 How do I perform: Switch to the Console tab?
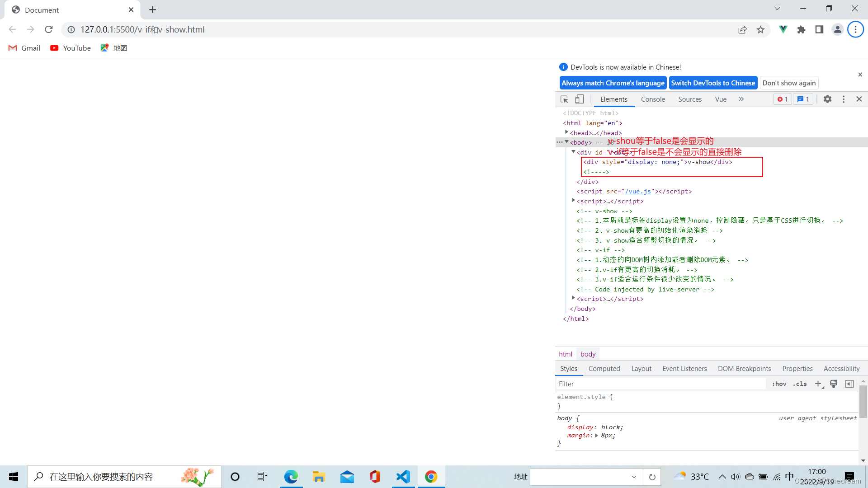pyautogui.click(x=653, y=99)
